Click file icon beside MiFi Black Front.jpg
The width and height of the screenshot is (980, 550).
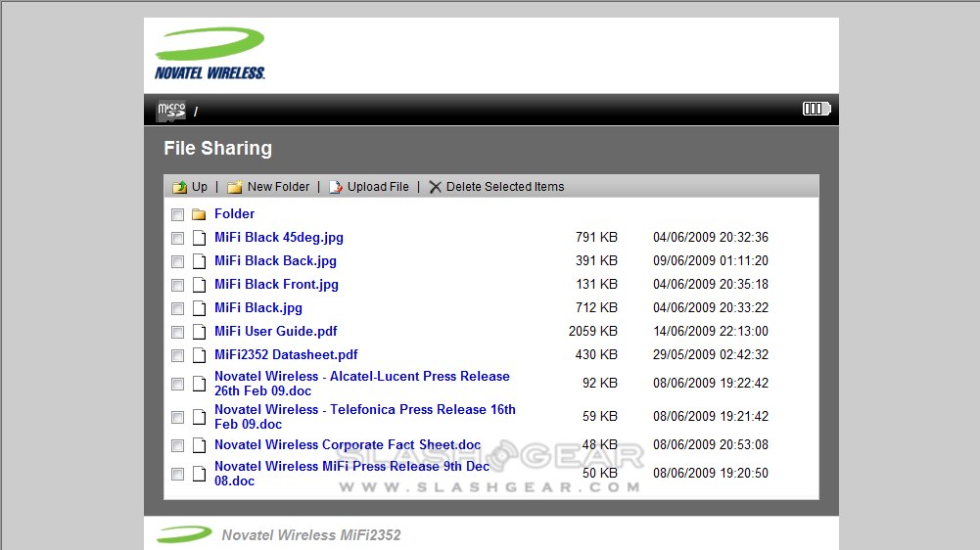coord(199,285)
